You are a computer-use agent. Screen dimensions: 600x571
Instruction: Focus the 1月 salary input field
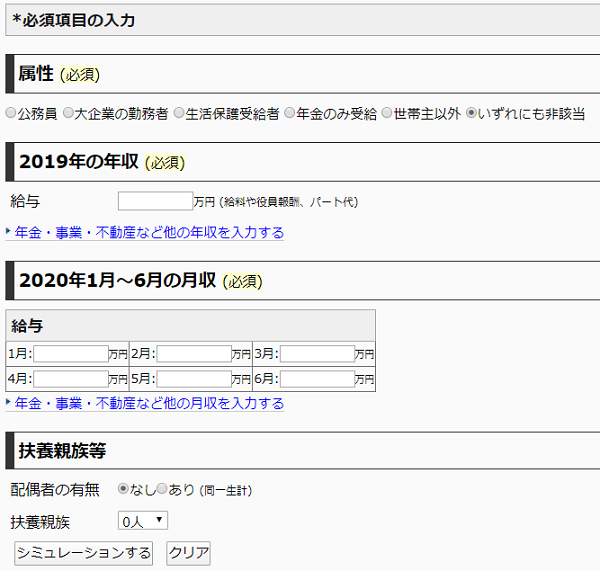(x=71, y=354)
